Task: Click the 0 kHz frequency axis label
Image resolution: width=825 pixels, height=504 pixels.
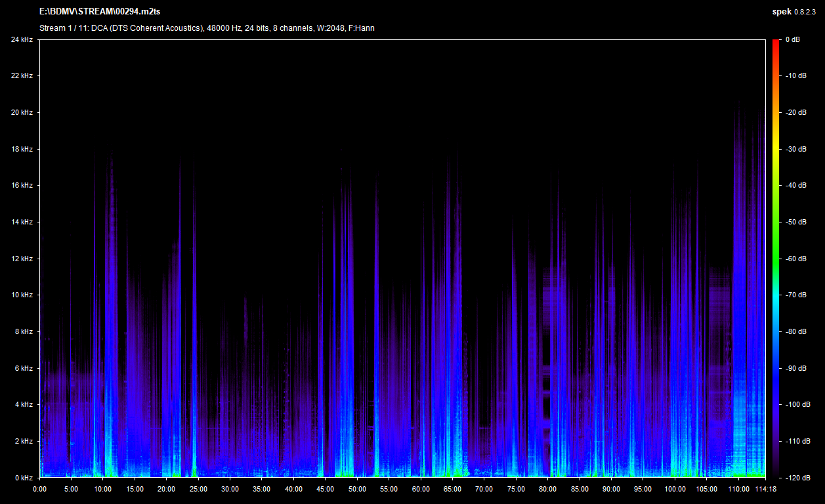Action: (x=24, y=478)
